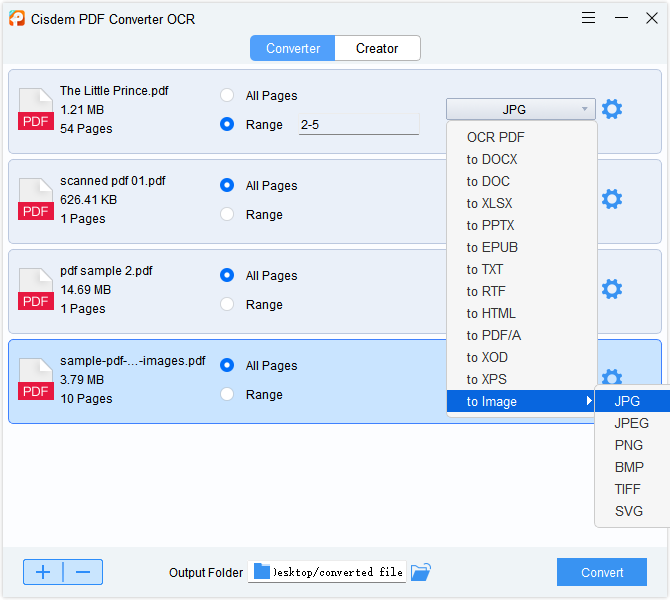Add files with the plus button
Image resolution: width=670 pixels, height=600 pixels.
[x=43, y=572]
